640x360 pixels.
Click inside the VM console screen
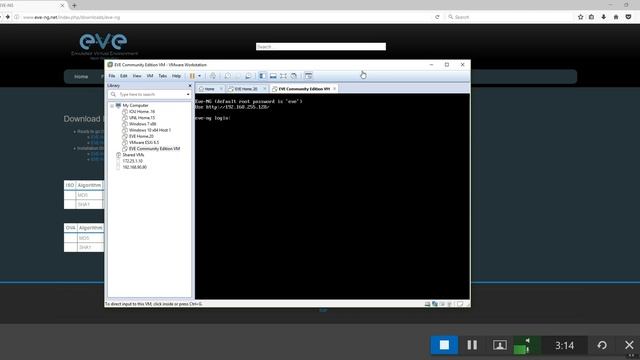tap(332, 196)
